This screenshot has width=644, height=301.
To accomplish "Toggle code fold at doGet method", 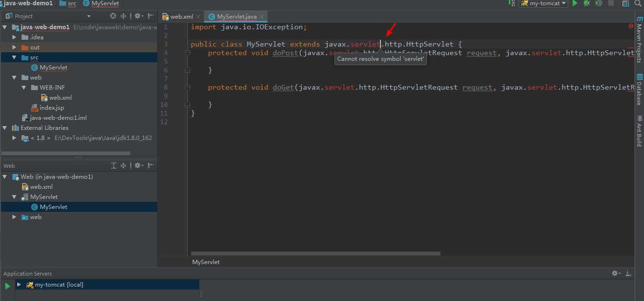I will (x=188, y=88).
